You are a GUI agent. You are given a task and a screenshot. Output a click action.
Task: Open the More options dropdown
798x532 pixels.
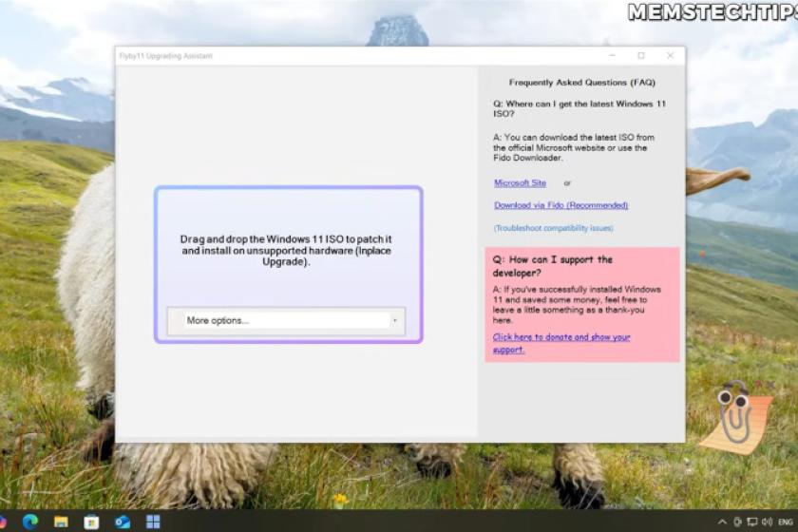click(286, 321)
